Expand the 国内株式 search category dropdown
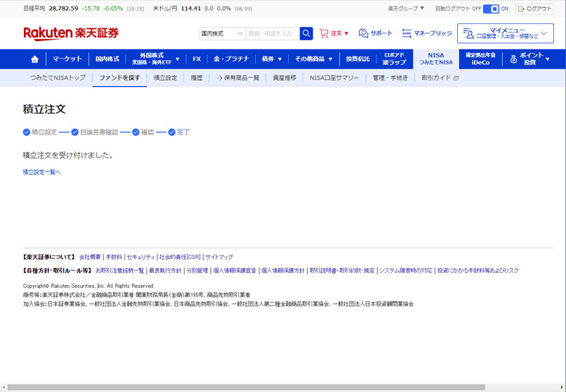Viewport: 566px width, 392px height. [x=221, y=33]
